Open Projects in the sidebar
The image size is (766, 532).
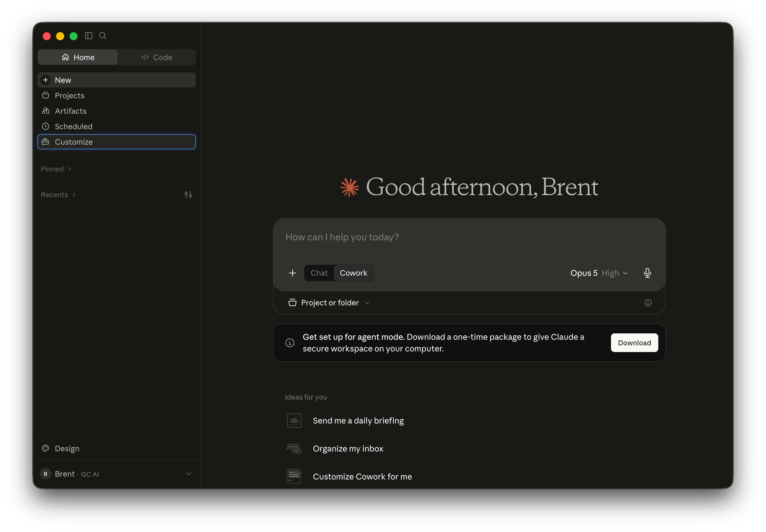pos(116,96)
